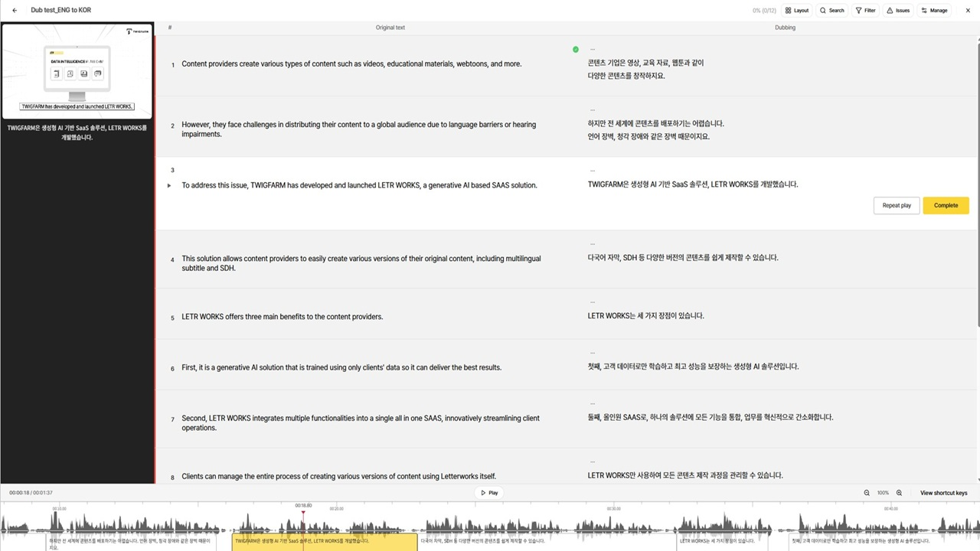Click the Repeat play button
The height and width of the screenshot is (551, 980).
pos(897,205)
